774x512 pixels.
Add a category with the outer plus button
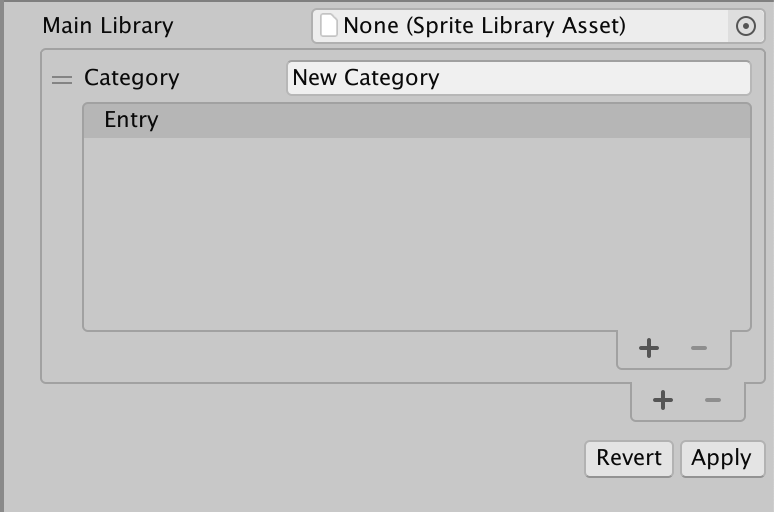662,400
